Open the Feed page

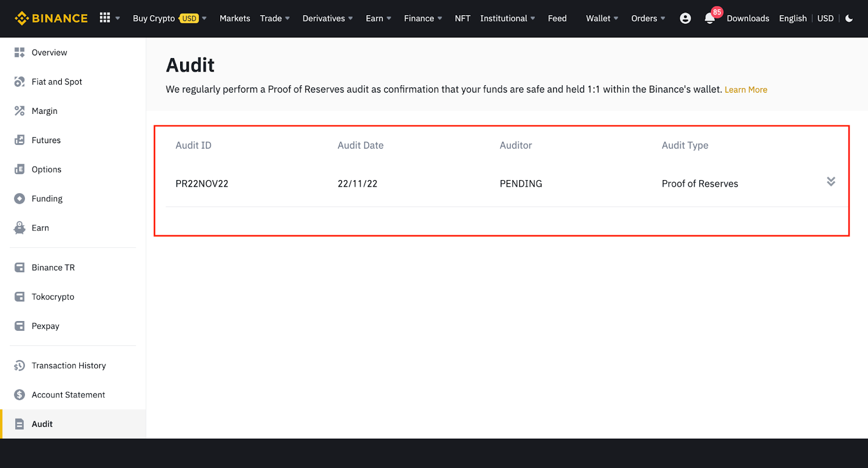click(x=557, y=18)
